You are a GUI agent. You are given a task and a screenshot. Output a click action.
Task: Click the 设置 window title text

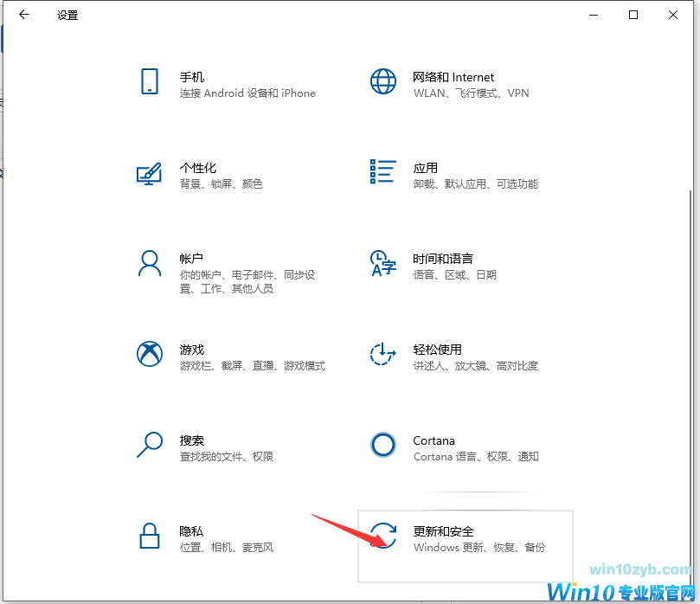point(67,14)
